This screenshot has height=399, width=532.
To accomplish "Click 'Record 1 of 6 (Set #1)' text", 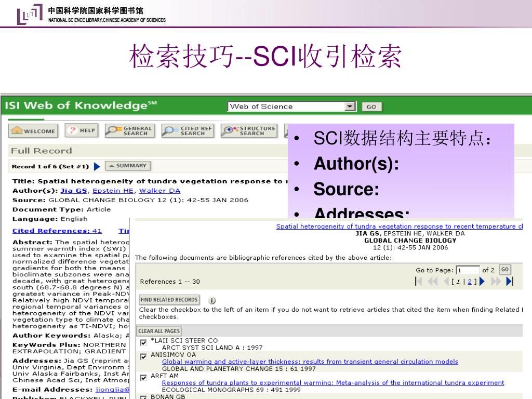I will pos(50,167).
